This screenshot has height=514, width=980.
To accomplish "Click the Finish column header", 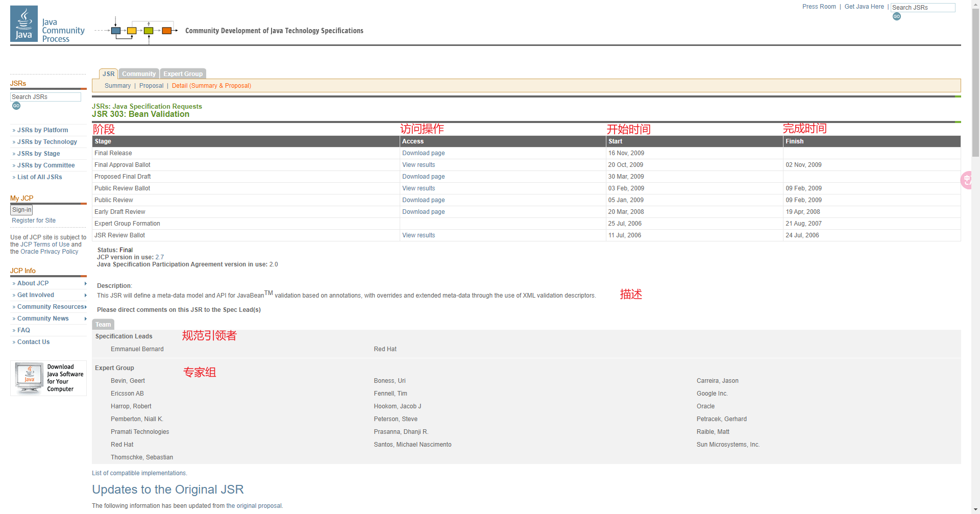I will 872,141.
